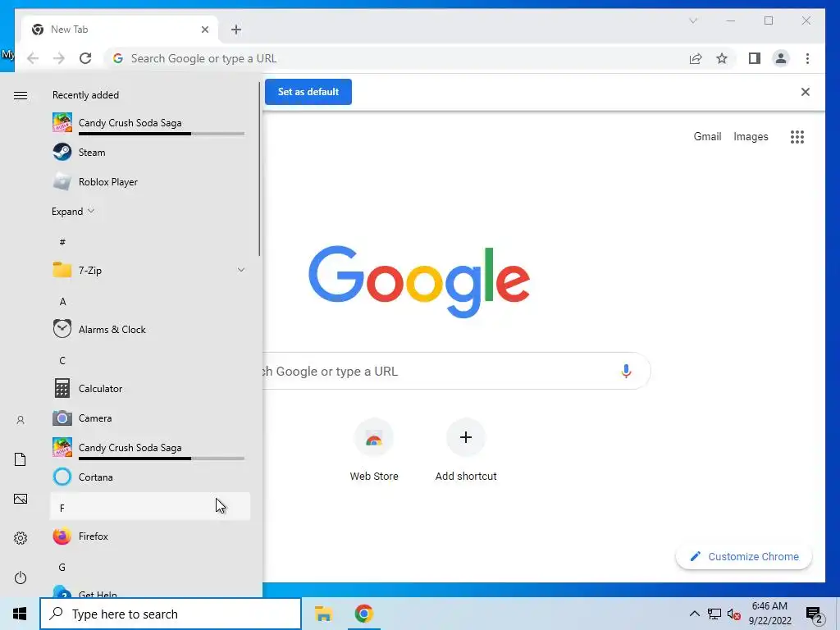
Task: Toggle Chrome side panel
Action: [755, 58]
